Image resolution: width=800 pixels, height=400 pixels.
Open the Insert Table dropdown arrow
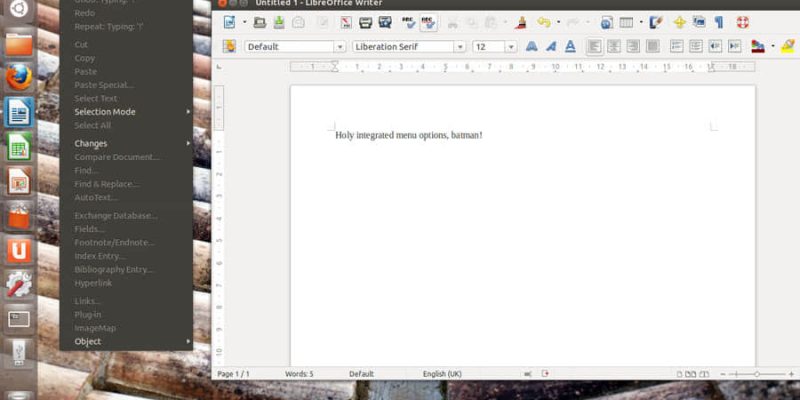click(x=641, y=22)
